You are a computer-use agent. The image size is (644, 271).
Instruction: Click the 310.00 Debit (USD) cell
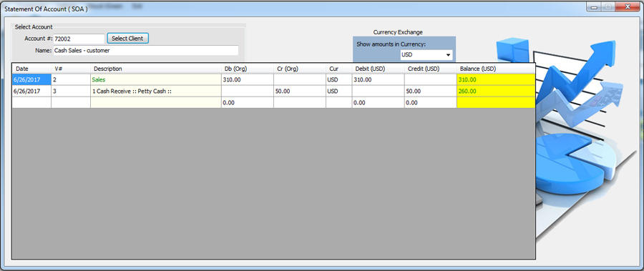pos(378,79)
